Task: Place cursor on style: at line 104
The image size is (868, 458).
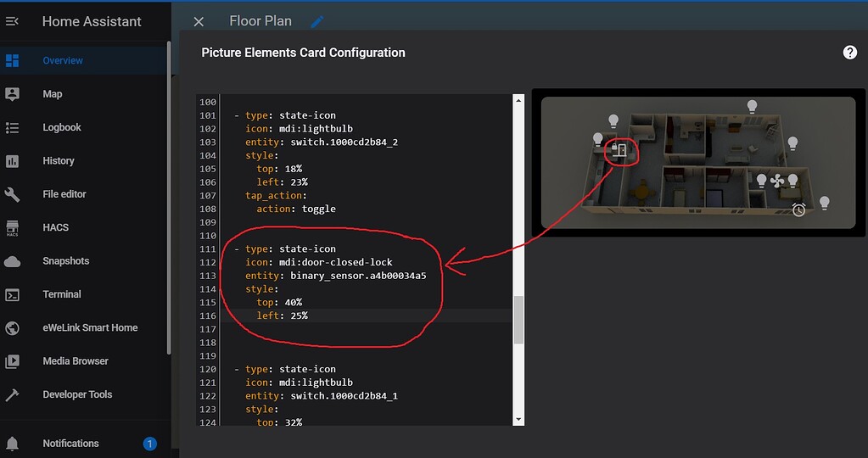Action: [x=262, y=155]
